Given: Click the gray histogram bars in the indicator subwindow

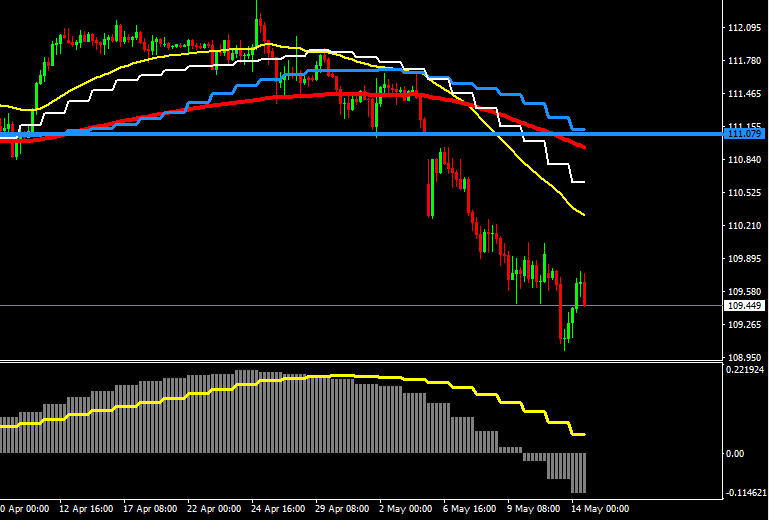Looking at the screenshot, I should click(x=245, y=415).
